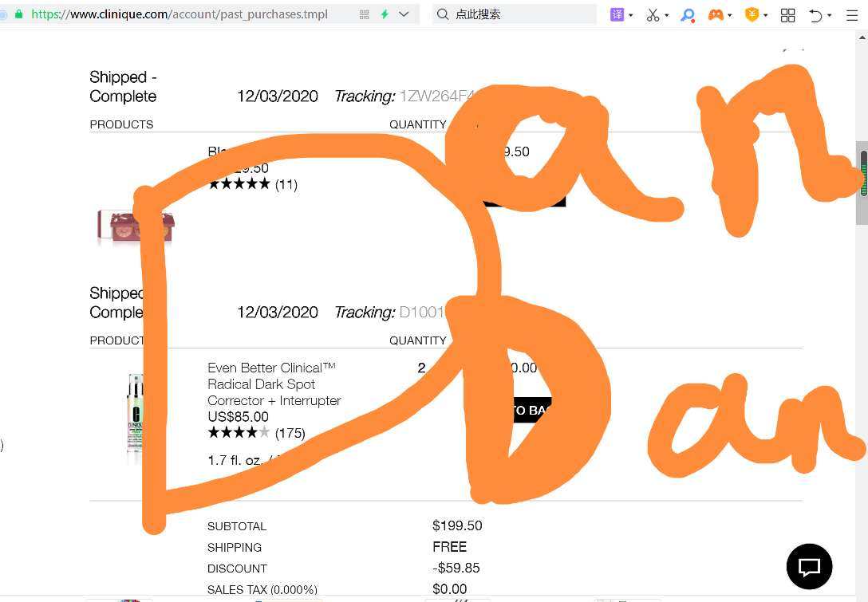
Task: Click the 4-star rating with 175 reviews
Action: [256, 433]
